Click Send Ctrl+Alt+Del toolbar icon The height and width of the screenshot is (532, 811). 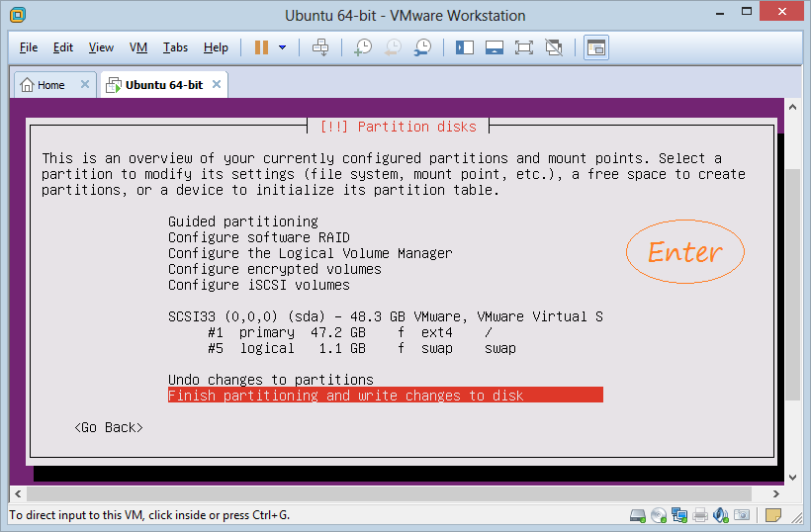pyautogui.click(x=320, y=47)
